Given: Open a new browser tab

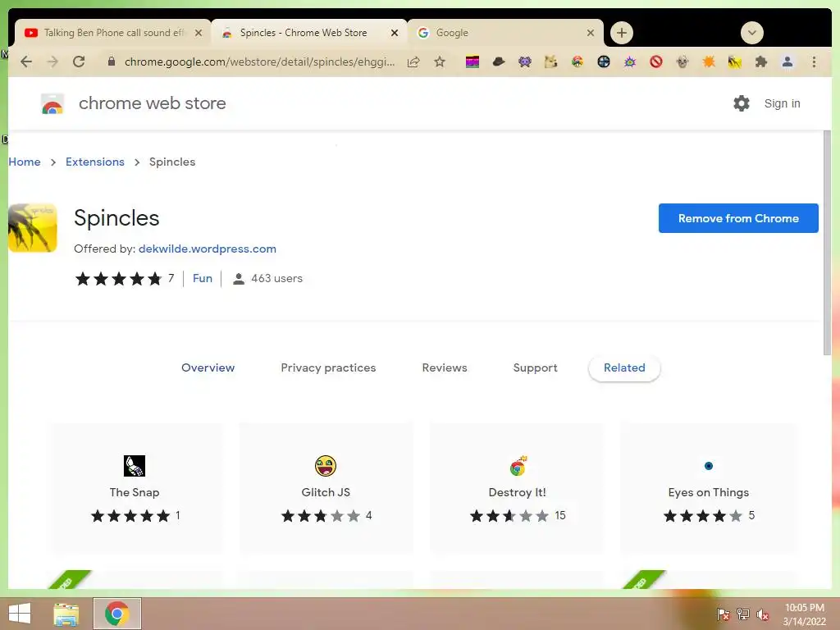Looking at the screenshot, I should click(x=622, y=33).
